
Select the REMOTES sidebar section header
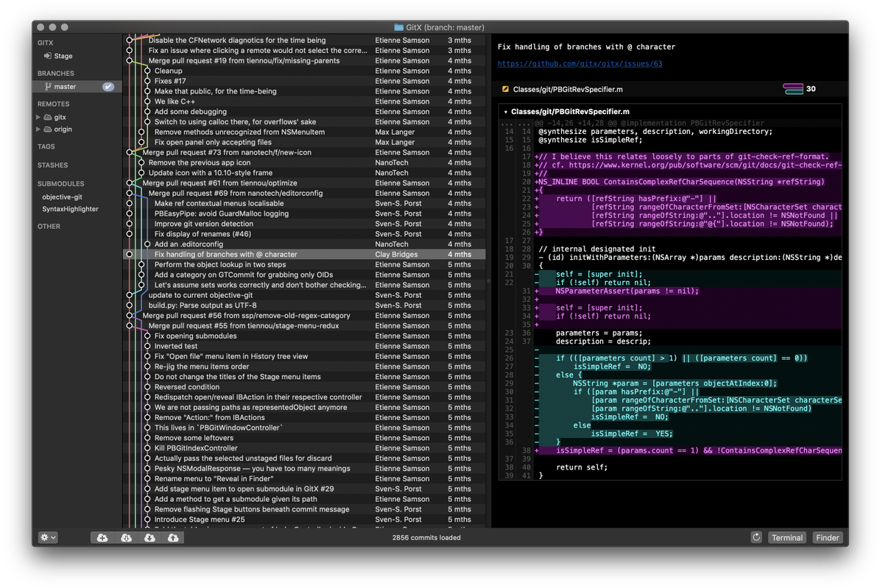click(x=53, y=104)
